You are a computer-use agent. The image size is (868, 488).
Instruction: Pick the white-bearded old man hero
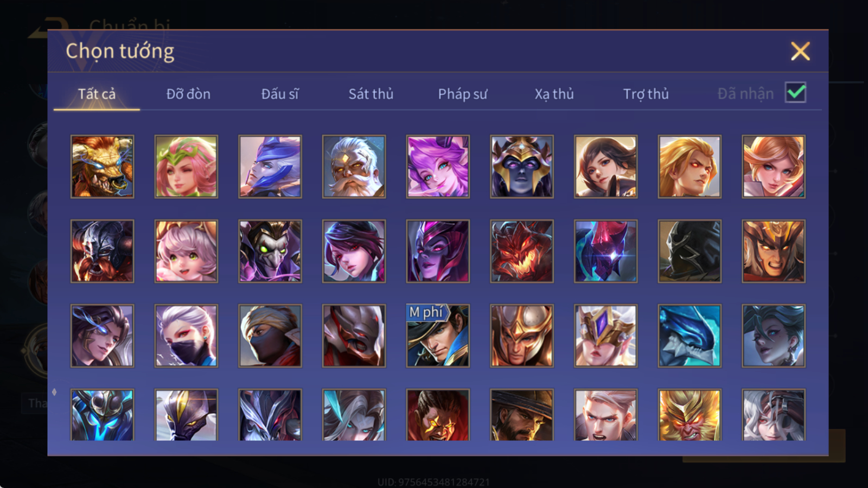[x=354, y=166]
